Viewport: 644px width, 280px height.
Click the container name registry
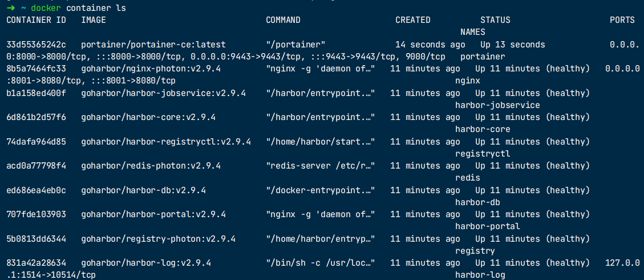click(x=475, y=251)
